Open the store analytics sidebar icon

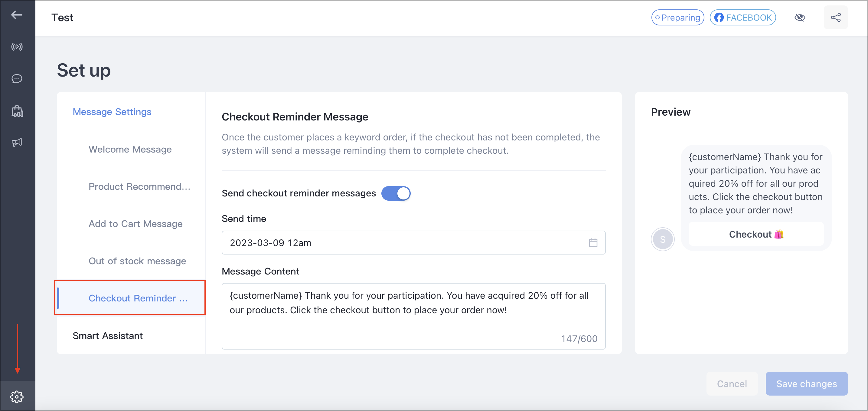pos(17,111)
